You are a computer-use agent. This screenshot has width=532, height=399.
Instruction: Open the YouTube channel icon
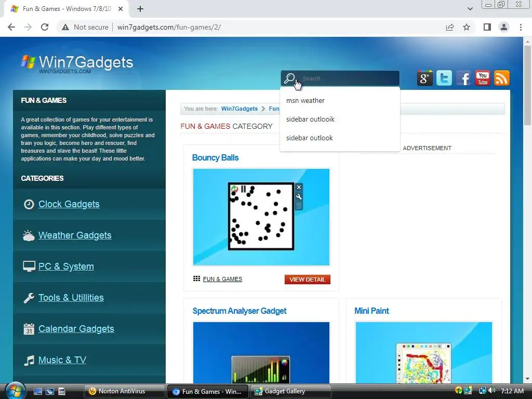coord(482,78)
